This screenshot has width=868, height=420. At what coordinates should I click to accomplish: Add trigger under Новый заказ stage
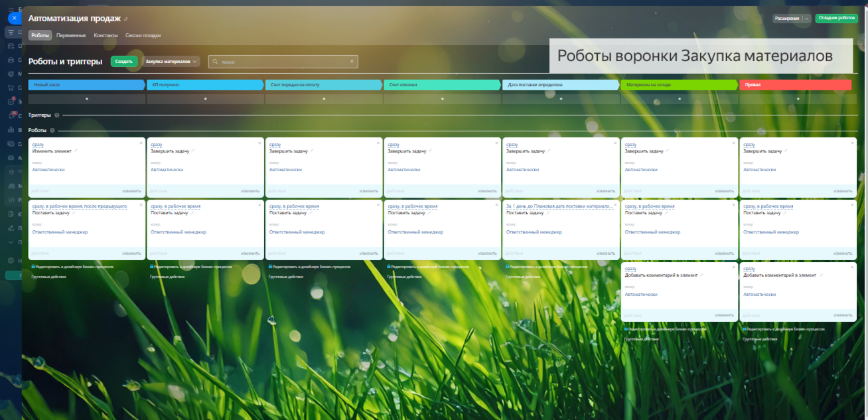(87, 99)
